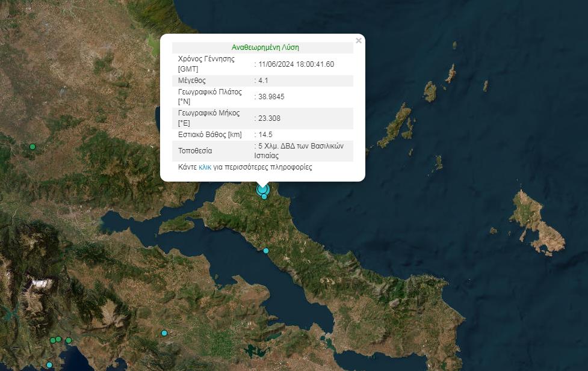Select the small cyan marker below the large one
Viewport: 588px width, 371px height.
[264, 197]
